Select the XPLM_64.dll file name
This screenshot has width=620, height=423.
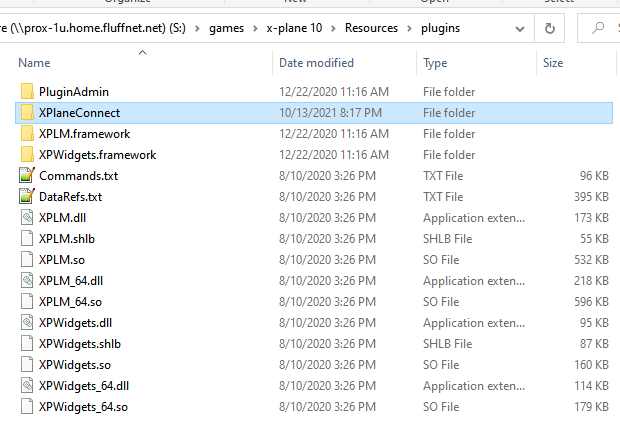pyautogui.click(x=71, y=281)
